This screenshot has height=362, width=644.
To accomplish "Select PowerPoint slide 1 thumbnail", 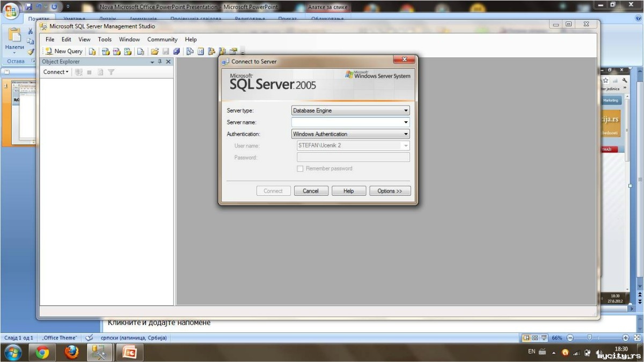I will tap(23, 113).
